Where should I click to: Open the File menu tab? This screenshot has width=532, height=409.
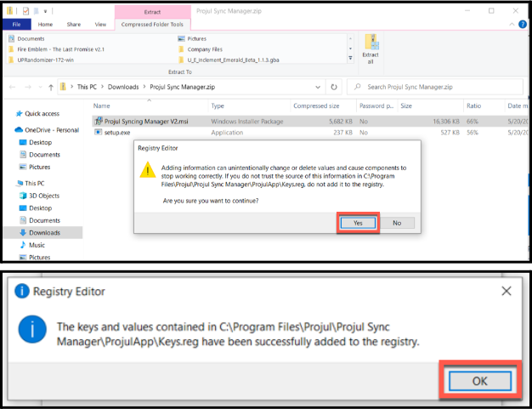[x=17, y=24]
